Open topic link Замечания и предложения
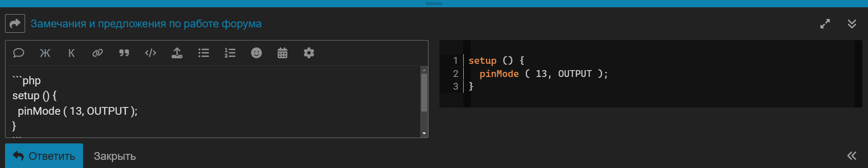Image resolution: width=868 pixels, height=168 pixels. click(146, 24)
